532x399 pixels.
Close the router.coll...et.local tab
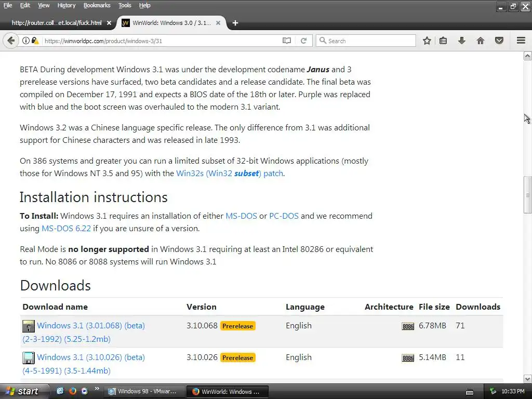pos(109,23)
